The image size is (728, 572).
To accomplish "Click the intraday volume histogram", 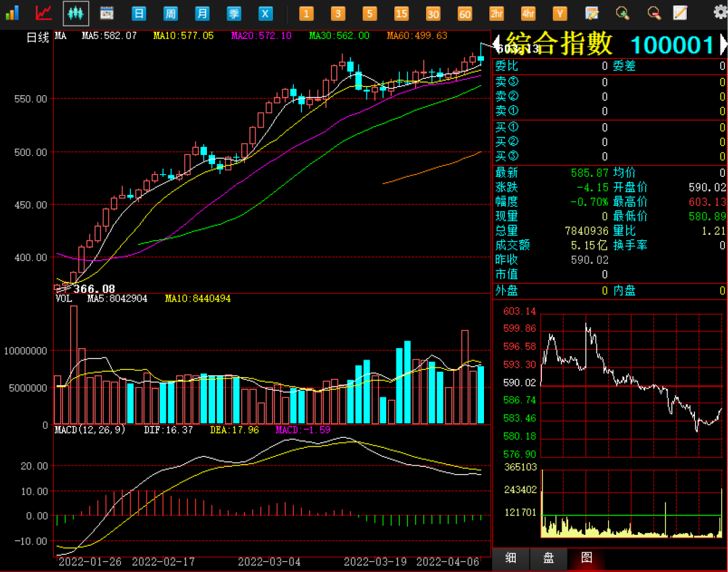I will 632,504.
